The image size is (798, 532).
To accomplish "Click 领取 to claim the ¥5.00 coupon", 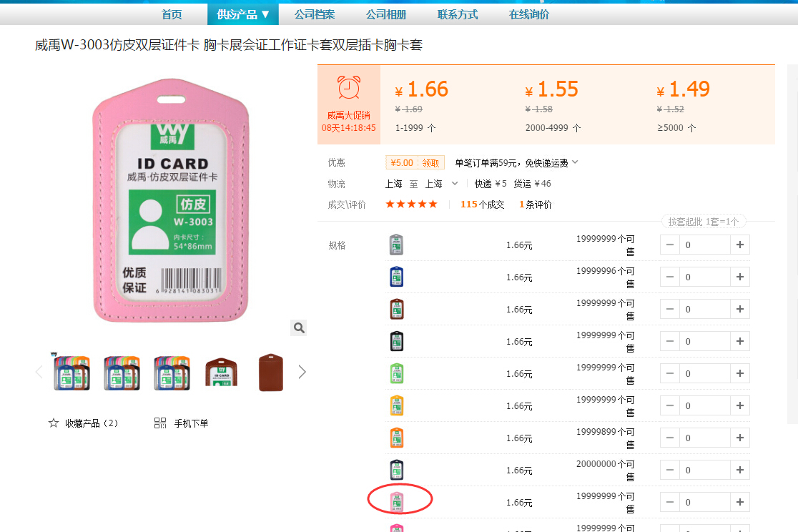I will [x=430, y=163].
